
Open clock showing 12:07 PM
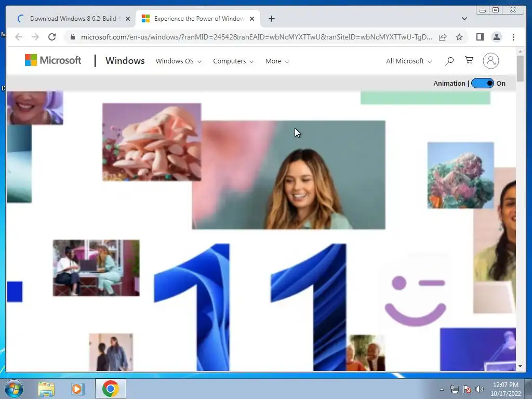[506, 389]
